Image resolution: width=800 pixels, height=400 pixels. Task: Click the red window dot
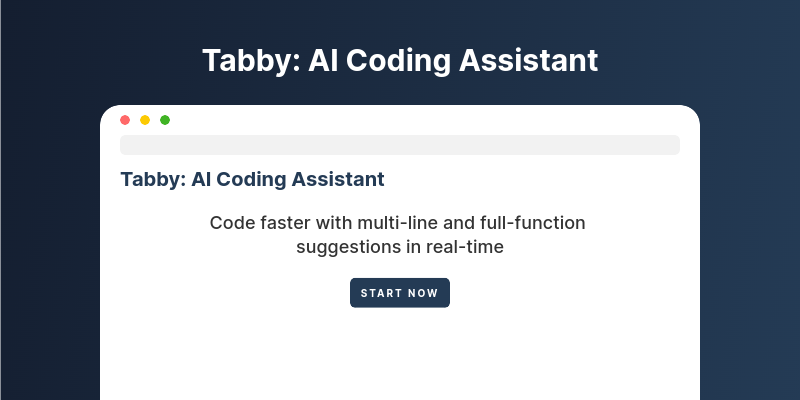point(125,120)
